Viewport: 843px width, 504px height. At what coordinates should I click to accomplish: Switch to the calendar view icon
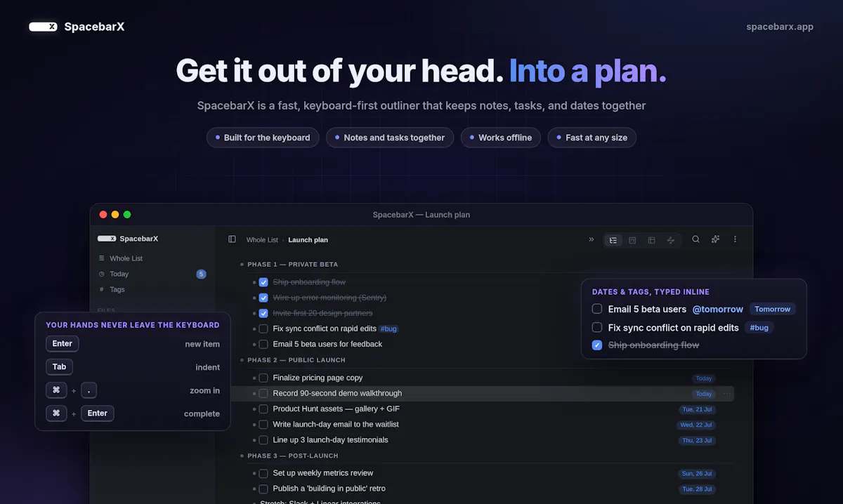pyautogui.click(x=632, y=240)
